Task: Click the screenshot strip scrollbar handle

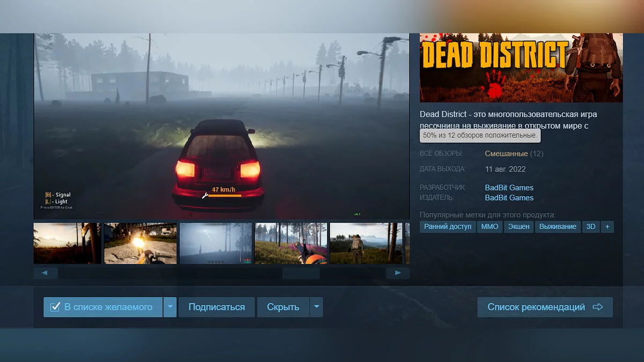Action: (x=301, y=273)
